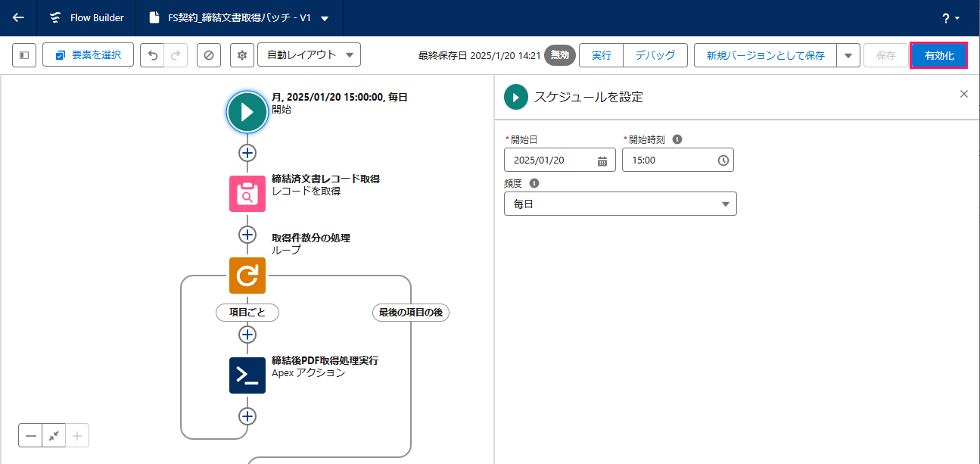Add element below 締結済文書レコード取得
Viewport: 980px width, 464px height.
tap(247, 234)
